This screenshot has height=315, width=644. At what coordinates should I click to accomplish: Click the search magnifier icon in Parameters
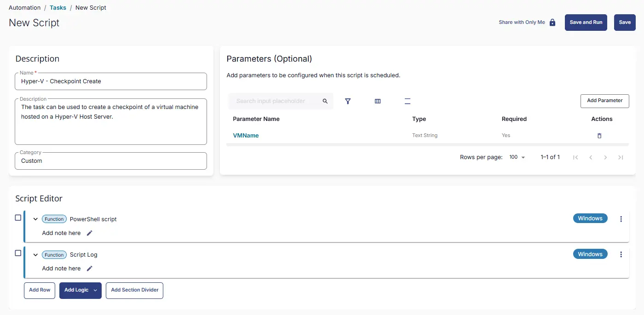(325, 101)
